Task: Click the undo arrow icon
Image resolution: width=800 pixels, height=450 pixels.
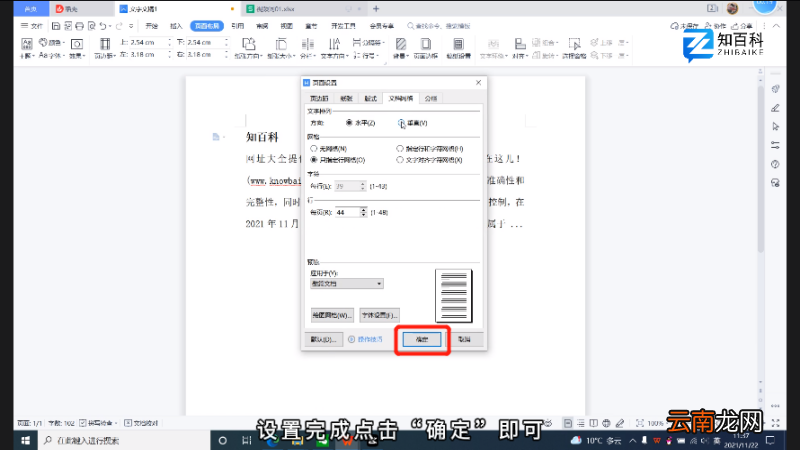Action: pyautogui.click(x=103, y=26)
